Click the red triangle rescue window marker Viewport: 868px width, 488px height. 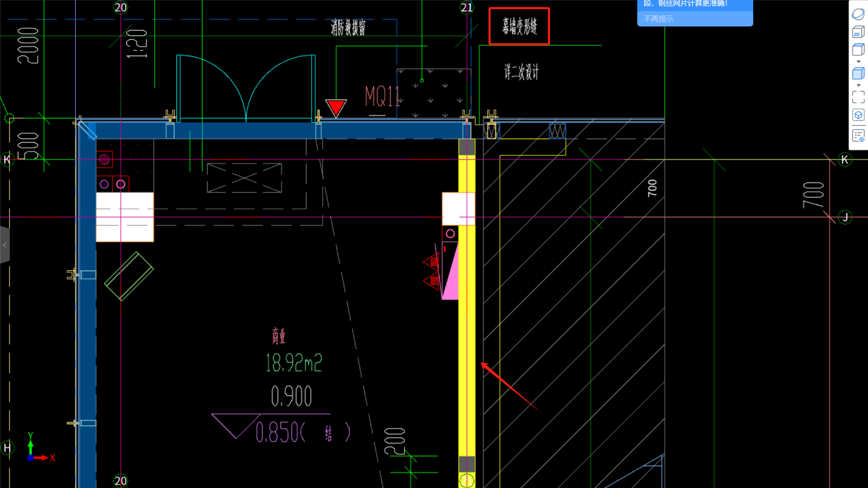pos(336,108)
